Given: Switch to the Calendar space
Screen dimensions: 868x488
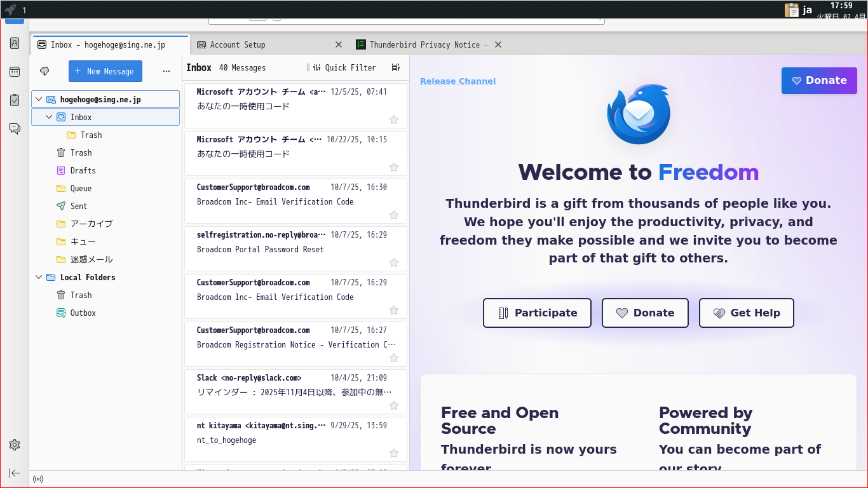Looking at the screenshot, I should point(15,72).
